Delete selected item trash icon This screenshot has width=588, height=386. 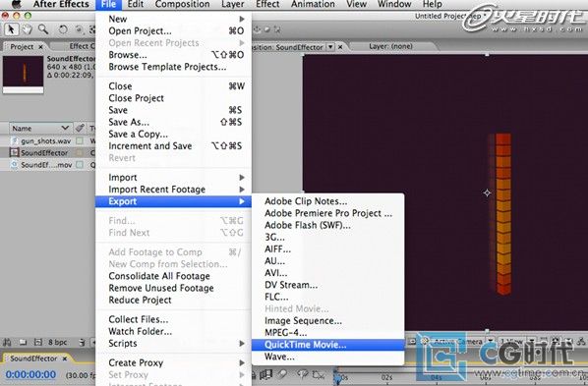point(83,342)
